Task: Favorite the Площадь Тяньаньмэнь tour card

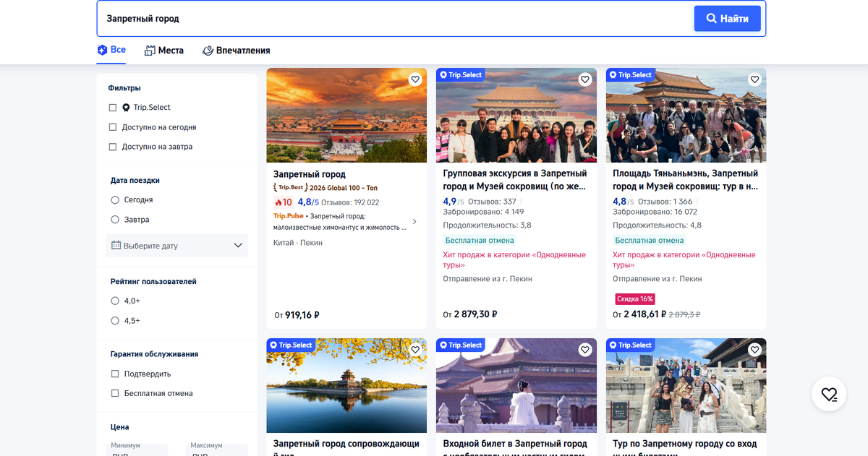Action: 754,79
